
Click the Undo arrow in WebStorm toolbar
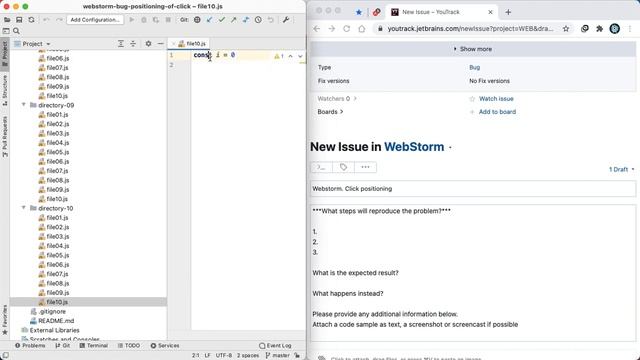pos(46,20)
